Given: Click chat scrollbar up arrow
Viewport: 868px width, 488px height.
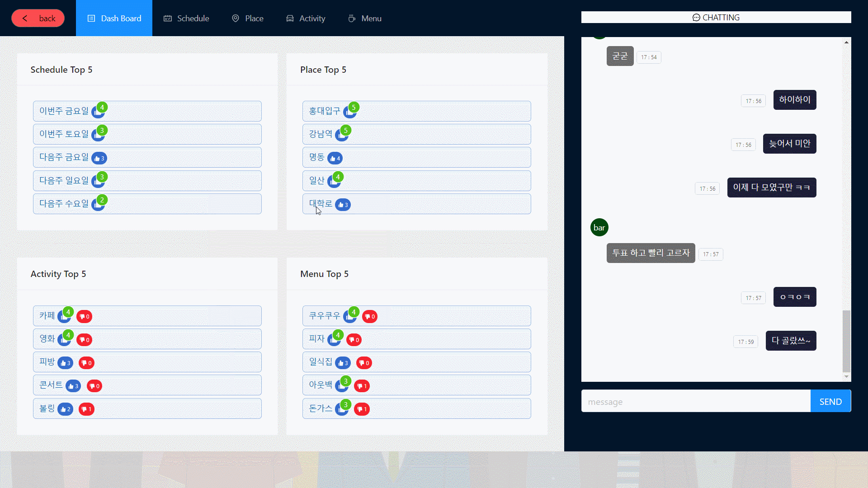Looking at the screenshot, I should pyautogui.click(x=846, y=42).
